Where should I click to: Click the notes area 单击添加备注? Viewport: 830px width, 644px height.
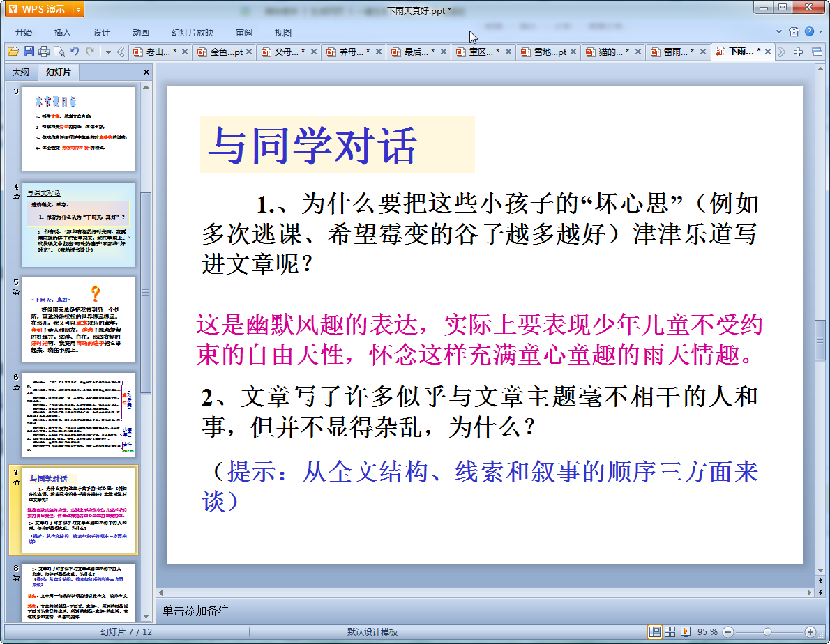(195, 611)
